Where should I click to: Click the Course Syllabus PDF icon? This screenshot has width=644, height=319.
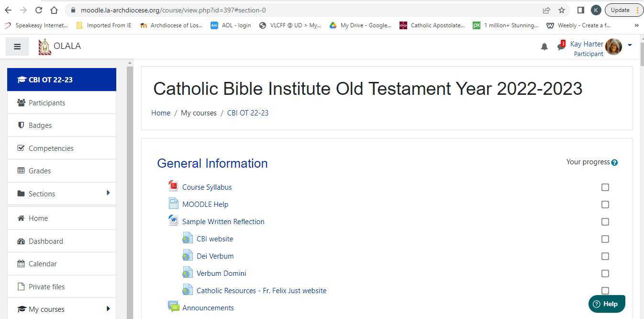pyautogui.click(x=173, y=186)
